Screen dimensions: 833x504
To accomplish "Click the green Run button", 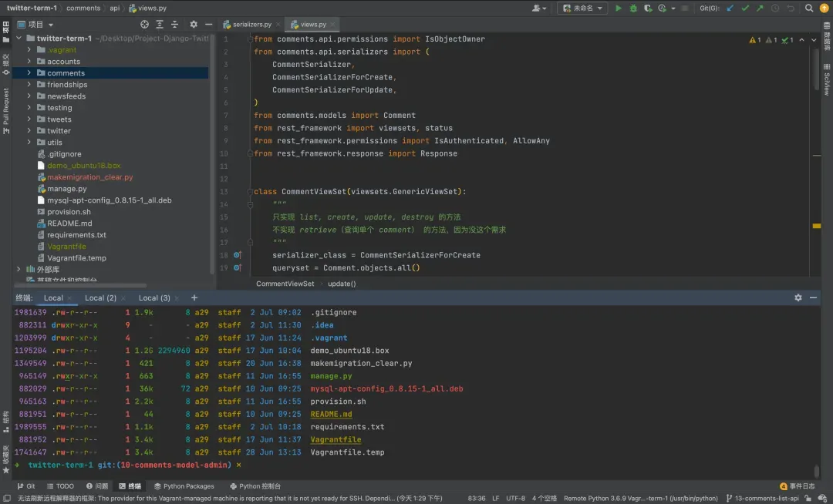I will coord(618,8).
